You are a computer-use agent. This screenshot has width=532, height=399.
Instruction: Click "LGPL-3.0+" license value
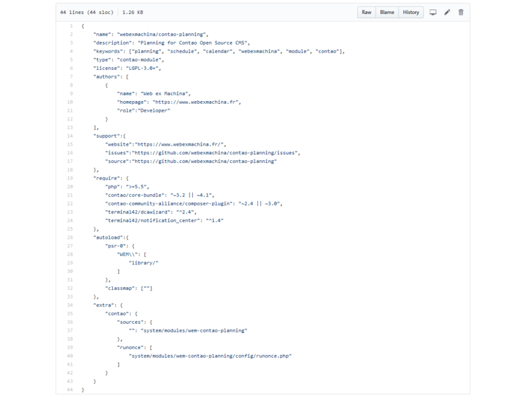pyautogui.click(x=142, y=68)
